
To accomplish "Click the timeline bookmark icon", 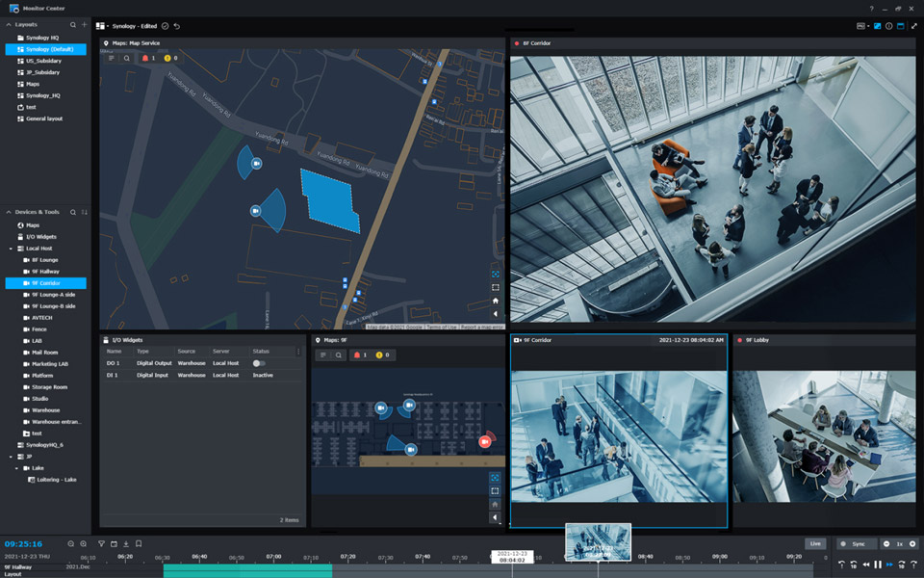I will [x=139, y=544].
